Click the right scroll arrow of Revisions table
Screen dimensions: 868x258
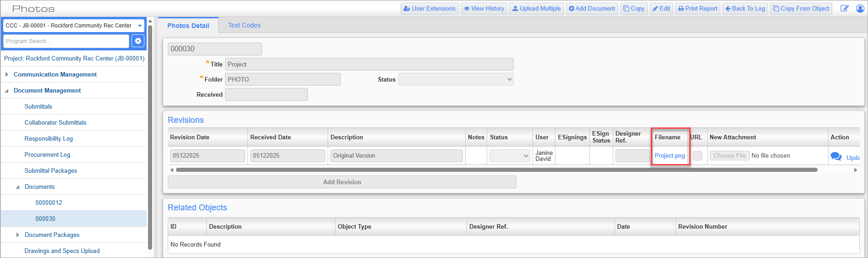855,170
